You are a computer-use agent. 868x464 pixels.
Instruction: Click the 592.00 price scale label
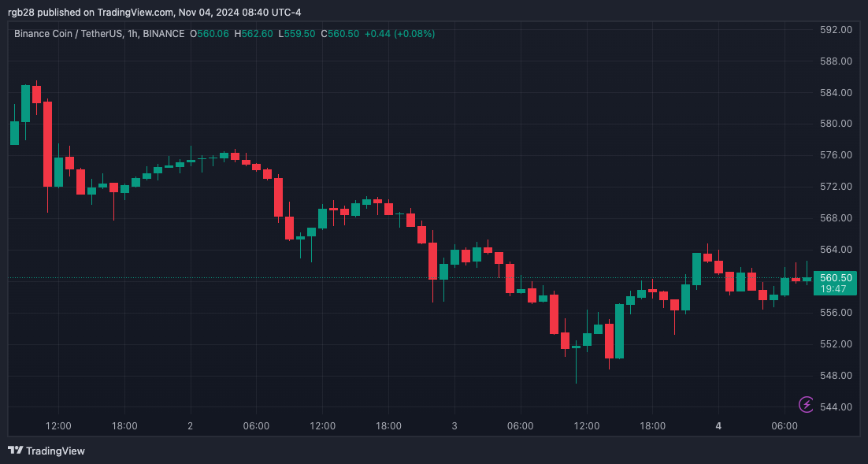tap(834, 29)
